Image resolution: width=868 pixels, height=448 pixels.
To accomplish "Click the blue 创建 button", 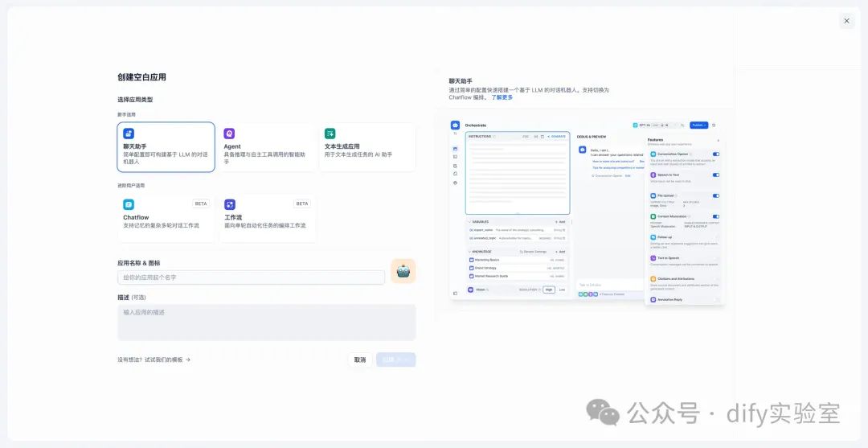I will point(395,360).
